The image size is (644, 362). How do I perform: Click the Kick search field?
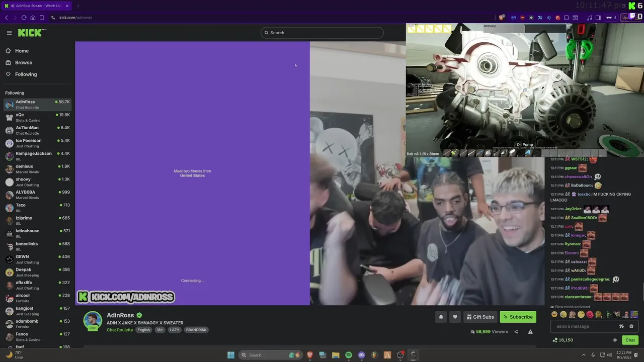pos(322,33)
